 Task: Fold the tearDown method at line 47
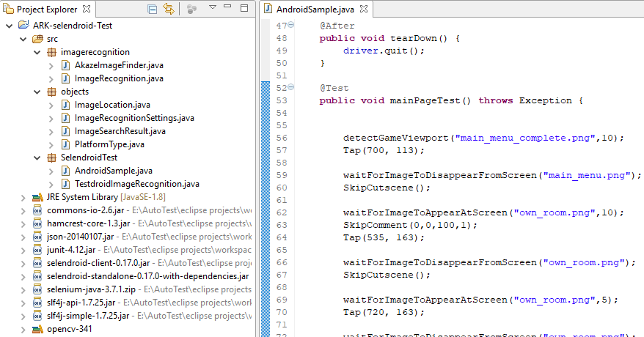(290, 25)
